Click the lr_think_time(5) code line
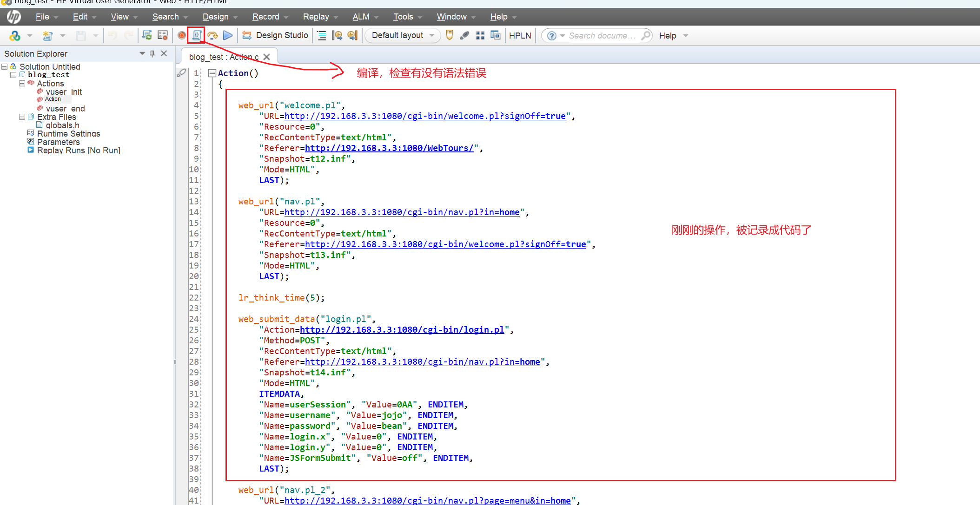This screenshot has width=980, height=505. click(x=282, y=298)
